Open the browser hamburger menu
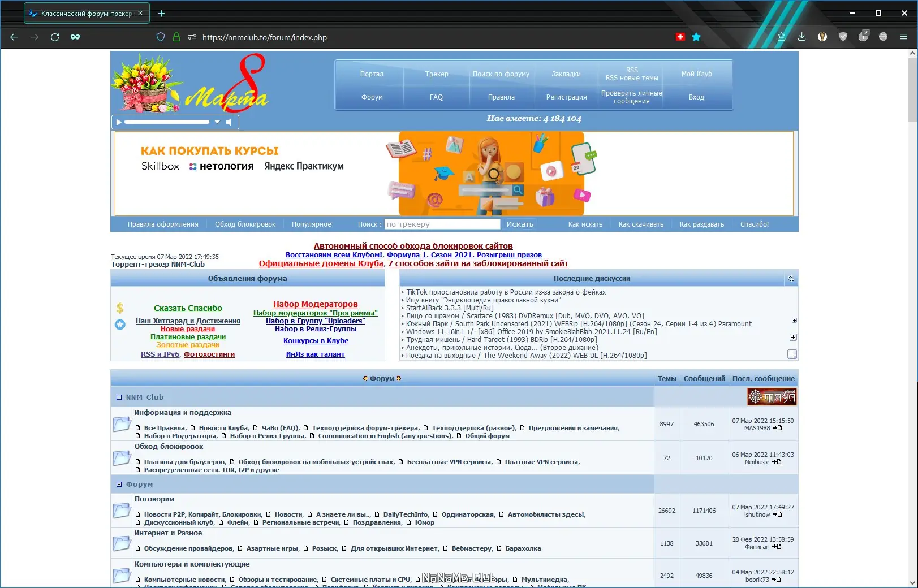The image size is (918, 588). 904,37
